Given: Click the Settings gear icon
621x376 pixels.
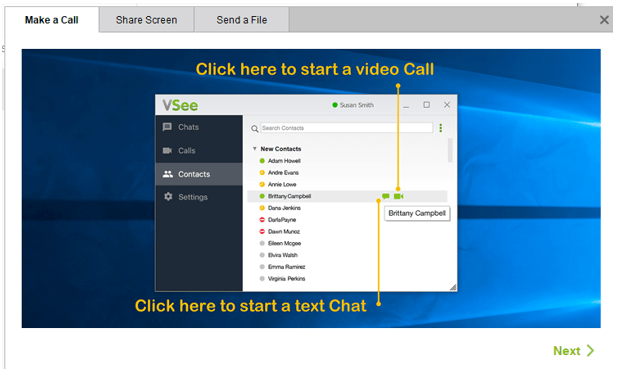Looking at the screenshot, I should click(168, 197).
